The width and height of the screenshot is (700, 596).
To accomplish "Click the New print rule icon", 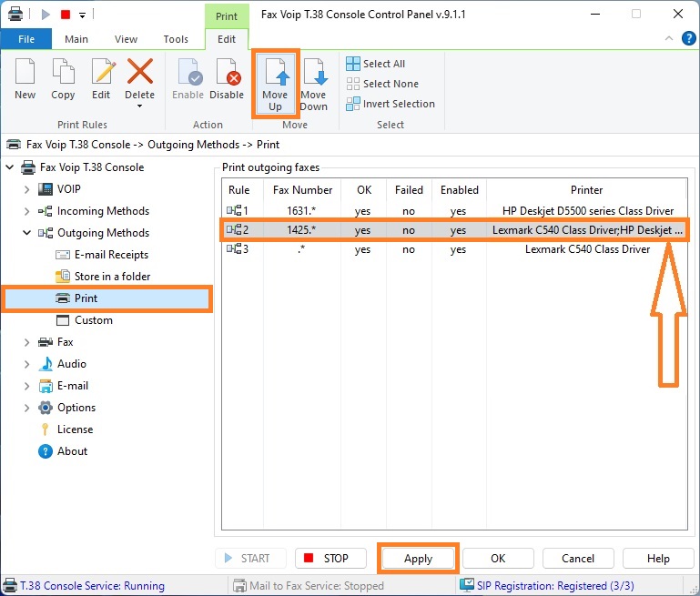I will click(25, 71).
